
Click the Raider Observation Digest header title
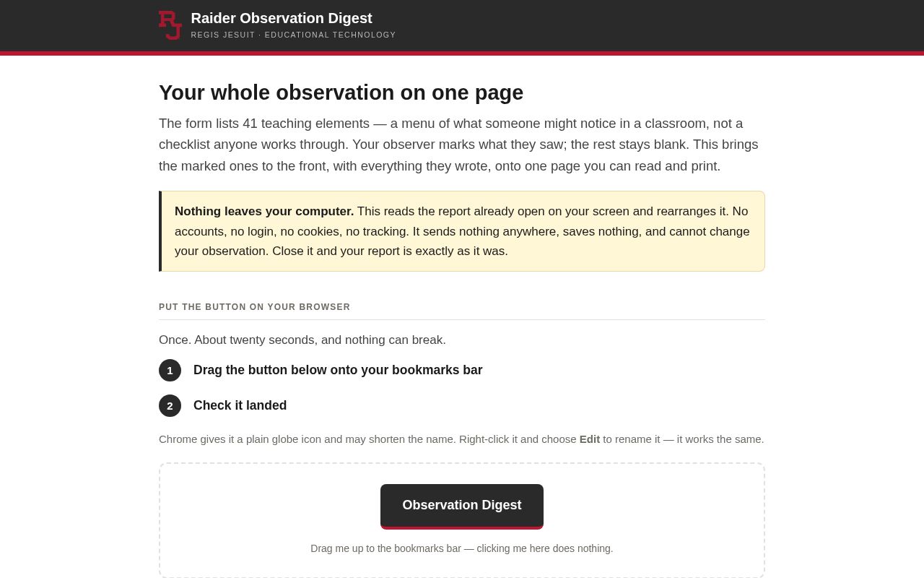(282, 18)
